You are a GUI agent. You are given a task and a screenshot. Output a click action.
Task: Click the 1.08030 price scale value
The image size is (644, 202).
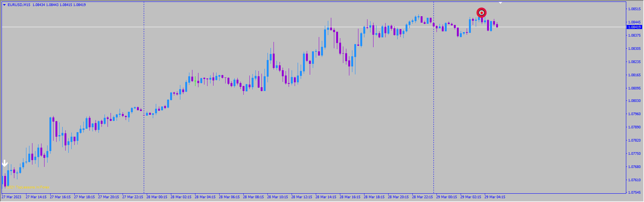click(635, 101)
